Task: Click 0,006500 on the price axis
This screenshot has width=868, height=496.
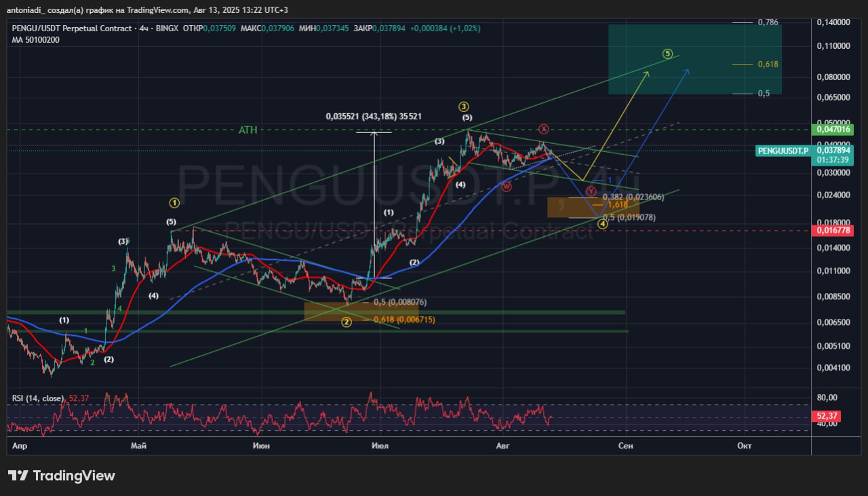Action: (x=833, y=322)
